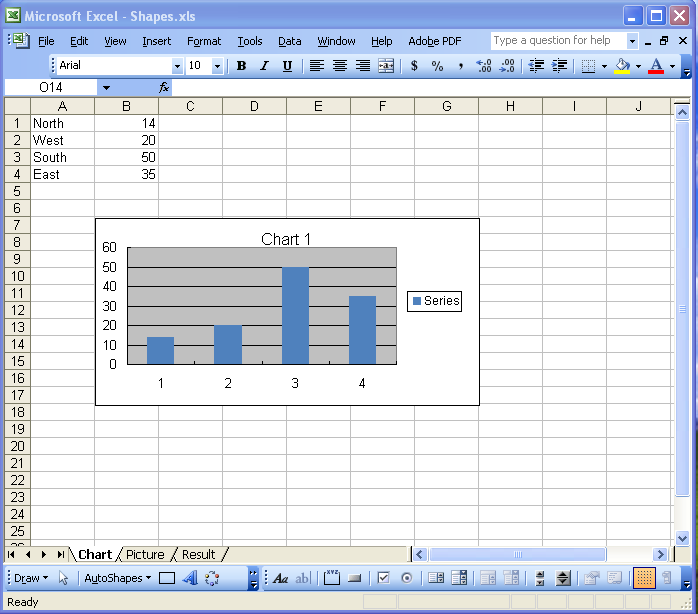The width and height of the screenshot is (698, 614).
Task: Open Name Box dropdown arrow
Action: [x=106, y=88]
